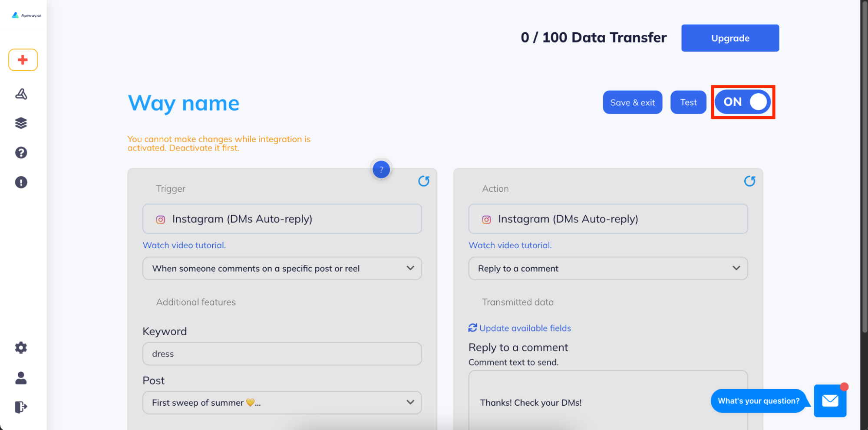
Task: Click the Transmitted data label
Action: click(x=518, y=302)
